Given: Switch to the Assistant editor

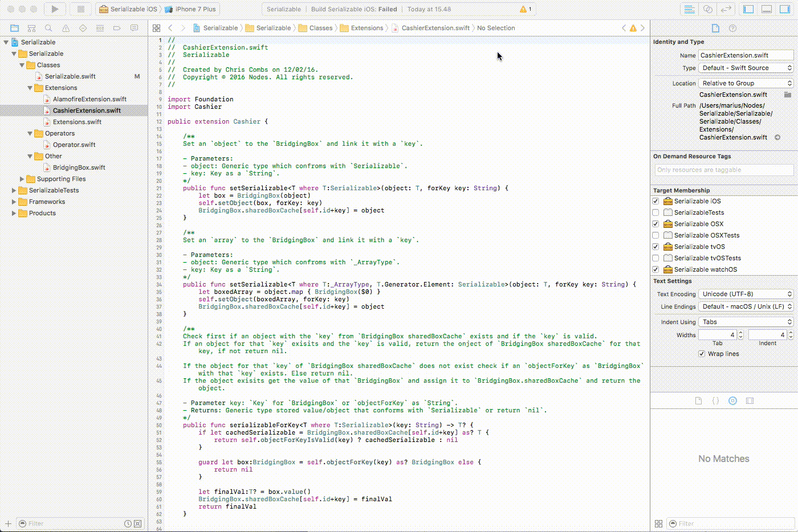Looking at the screenshot, I should [707, 9].
